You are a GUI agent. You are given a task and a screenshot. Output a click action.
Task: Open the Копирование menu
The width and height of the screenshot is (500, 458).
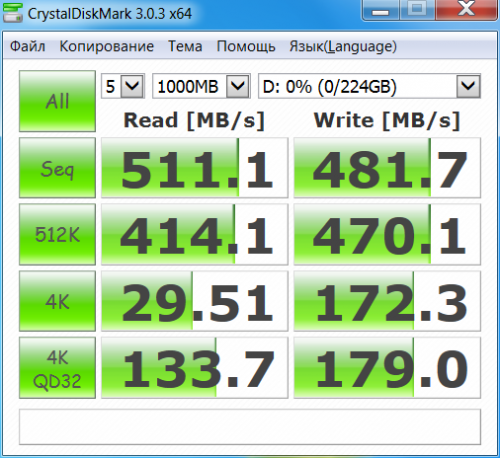click(x=107, y=46)
